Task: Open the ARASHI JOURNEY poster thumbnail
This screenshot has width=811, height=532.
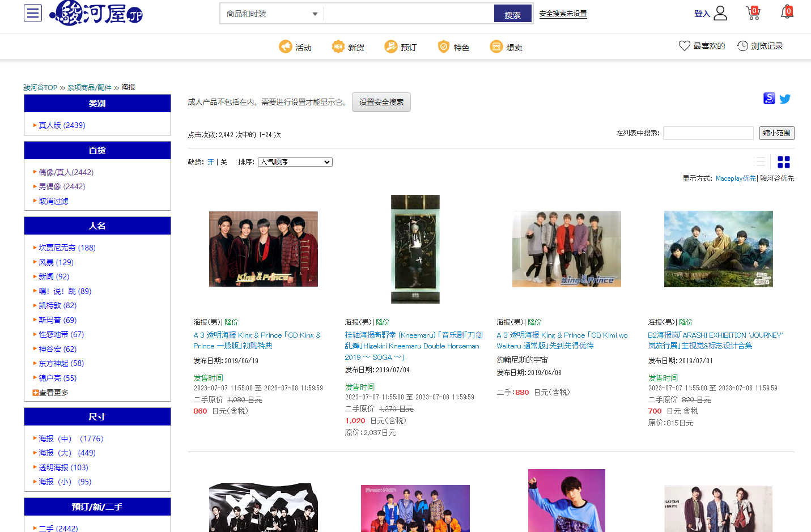Action: [719, 249]
